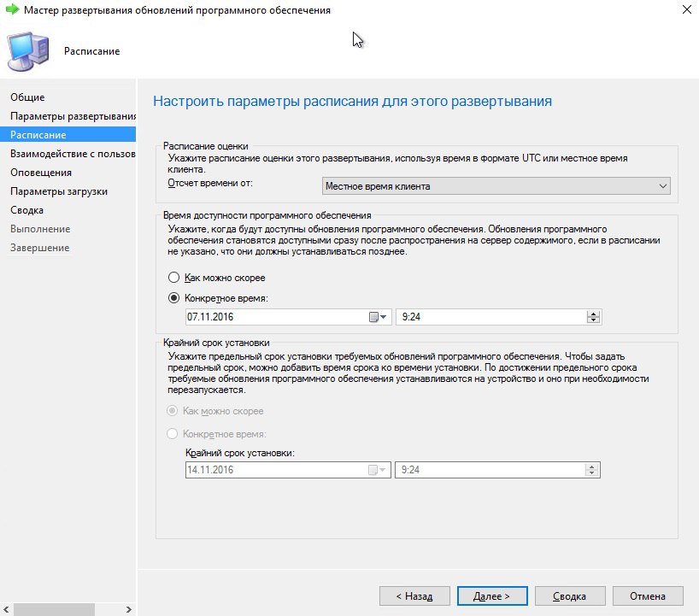Image resolution: width=699 pixels, height=616 pixels.
Task: Open 'Отсчет времени от' dropdown
Action: 496,186
